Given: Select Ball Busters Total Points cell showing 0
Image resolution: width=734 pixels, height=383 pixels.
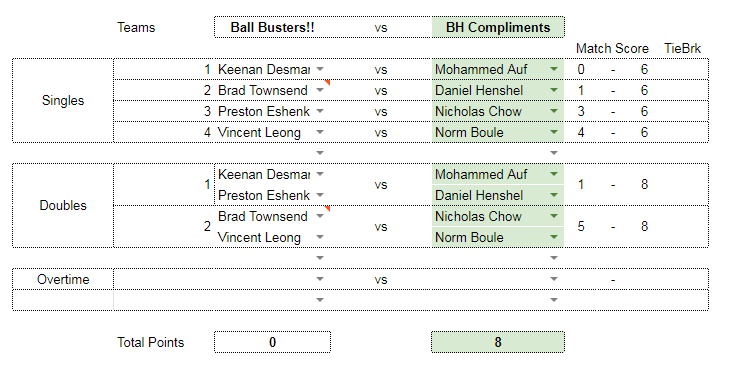Looking at the screenshot, I should point(272,342).
